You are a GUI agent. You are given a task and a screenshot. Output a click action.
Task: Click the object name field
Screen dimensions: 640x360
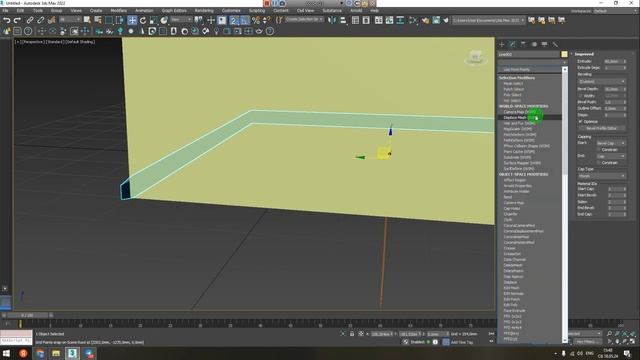[529, 54]
